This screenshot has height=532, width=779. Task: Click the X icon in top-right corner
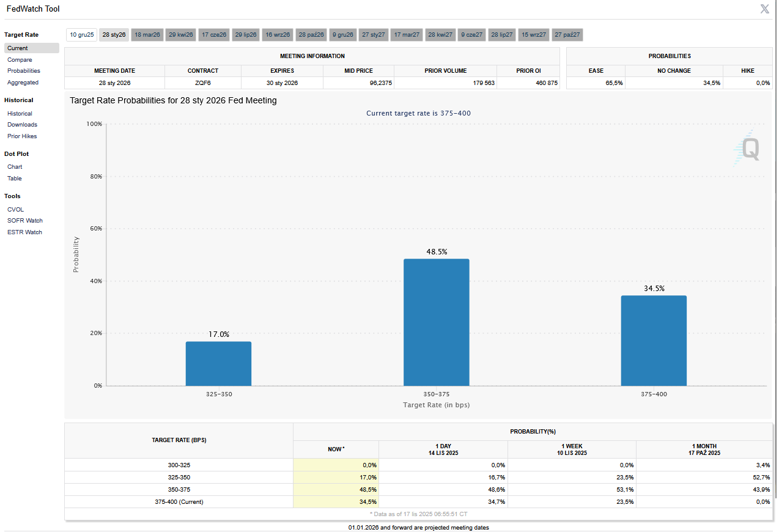coord(764,9)
